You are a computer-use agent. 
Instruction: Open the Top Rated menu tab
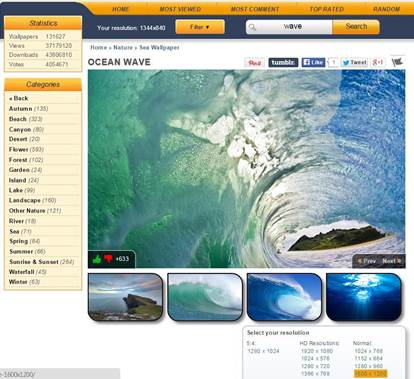(x=326, y=9)
